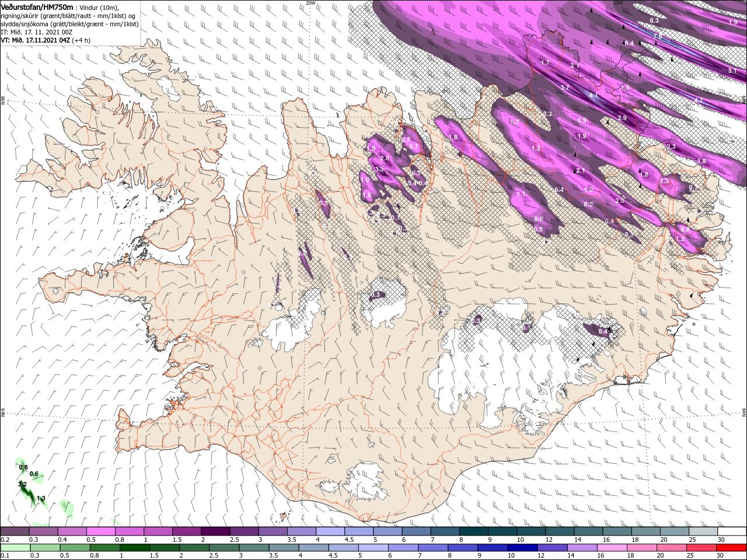Click the dark green 1 swatch in rain scale
747x560 pixels.
click(x=134, y=547)
